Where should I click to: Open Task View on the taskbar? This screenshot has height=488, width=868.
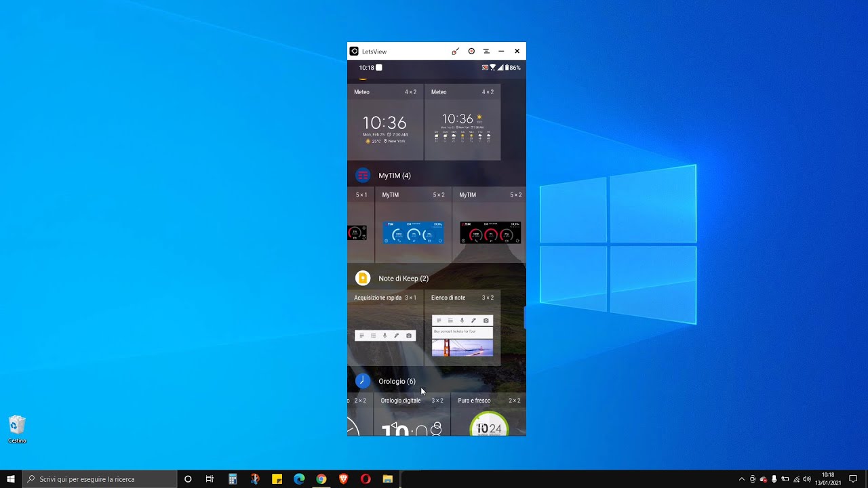click(x=210, y=479)
